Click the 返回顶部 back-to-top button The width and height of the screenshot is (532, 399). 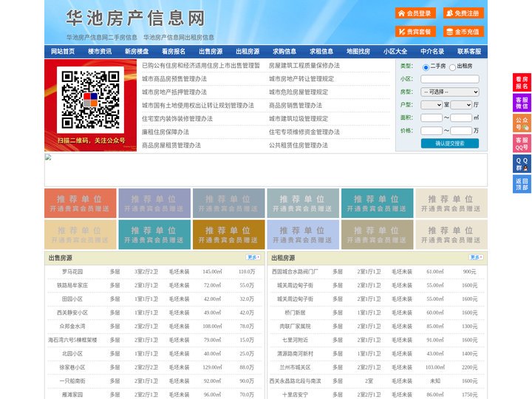[522, 184]
